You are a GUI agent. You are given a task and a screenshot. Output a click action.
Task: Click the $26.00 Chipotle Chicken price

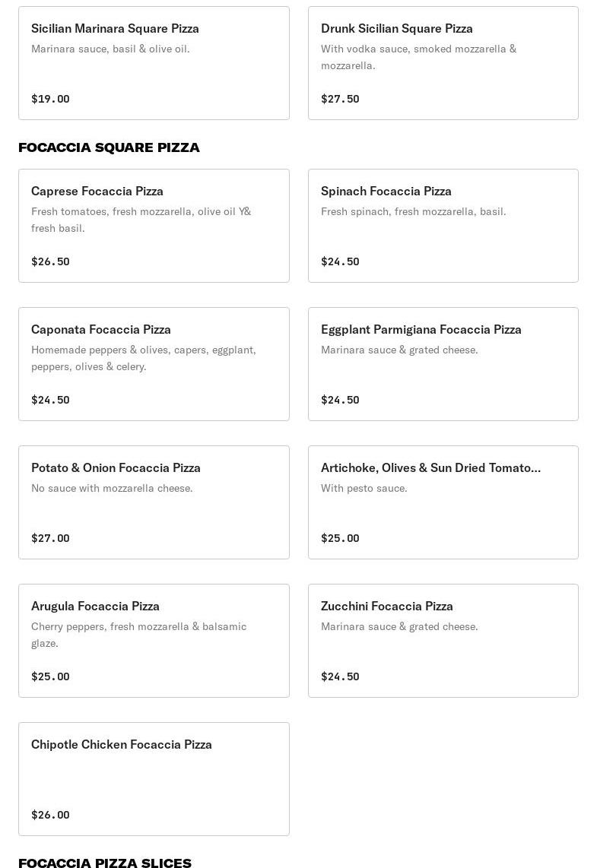50,816
